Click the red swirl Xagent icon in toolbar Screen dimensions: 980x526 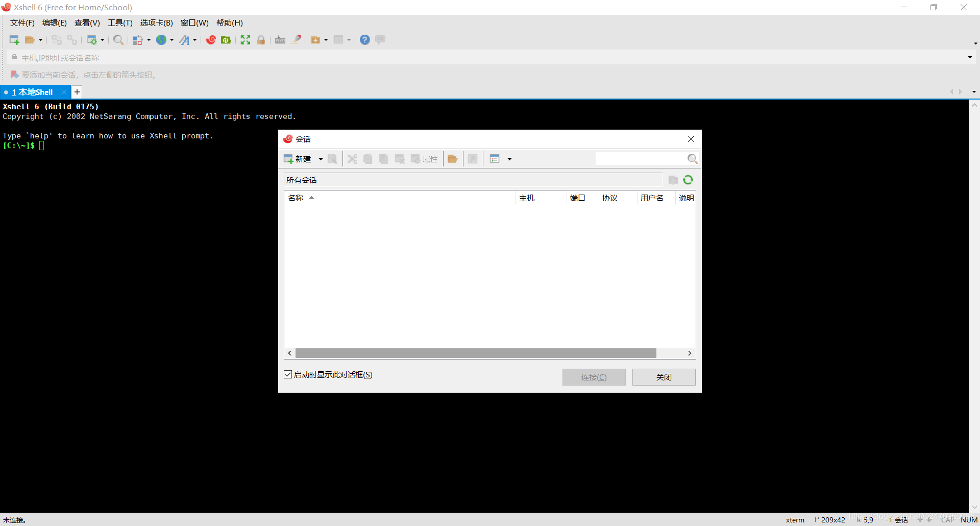(x=211, y=40)
